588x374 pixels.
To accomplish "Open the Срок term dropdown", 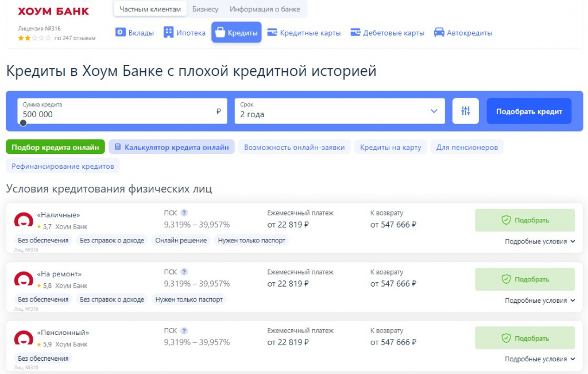I will click(340, 111).
